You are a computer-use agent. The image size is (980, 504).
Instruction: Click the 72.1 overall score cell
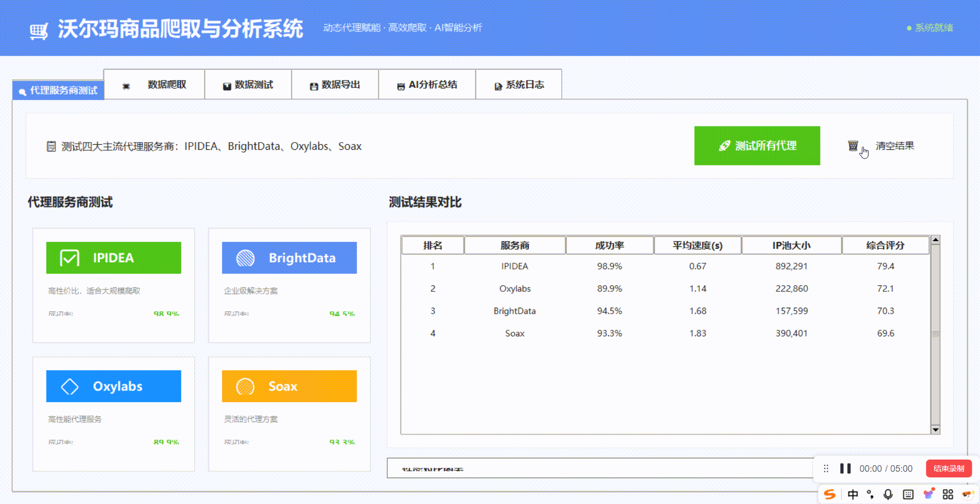pos(885,289)
